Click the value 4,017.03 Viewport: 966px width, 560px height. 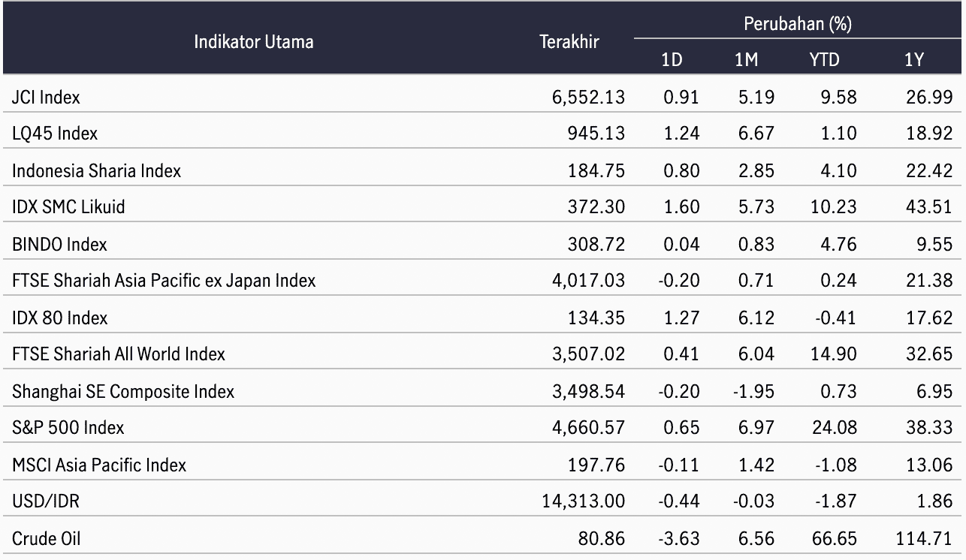[x=589, y=281]
